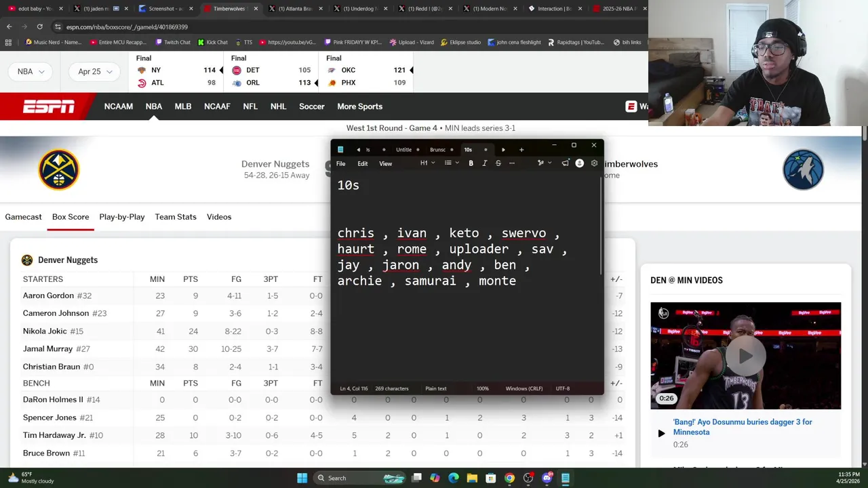The height and width of the screenshot is (488, 868).
Task: Toggle italic formatting in Notepad
Action: point(484,163)
